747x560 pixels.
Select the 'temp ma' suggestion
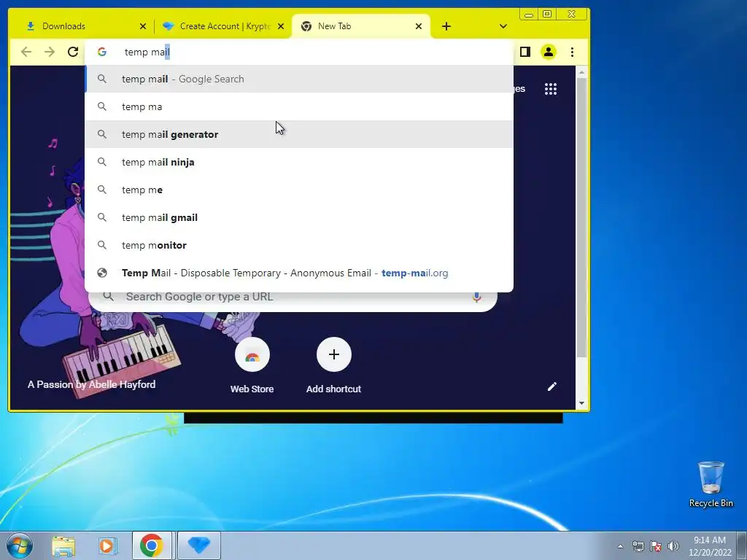coord(299,106)
